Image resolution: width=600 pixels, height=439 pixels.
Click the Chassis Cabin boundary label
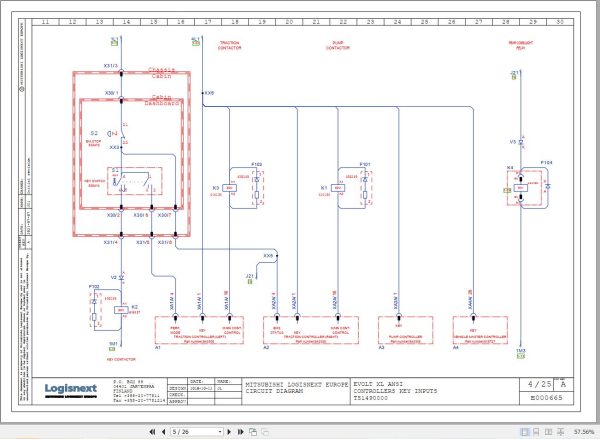pos(162,73)
